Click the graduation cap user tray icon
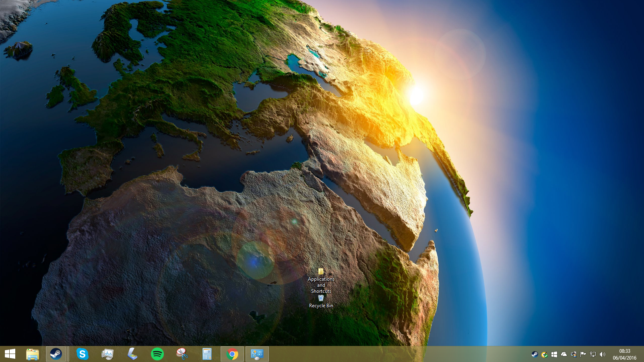This screenshot has height=362, width=644. tap(574, 354)
